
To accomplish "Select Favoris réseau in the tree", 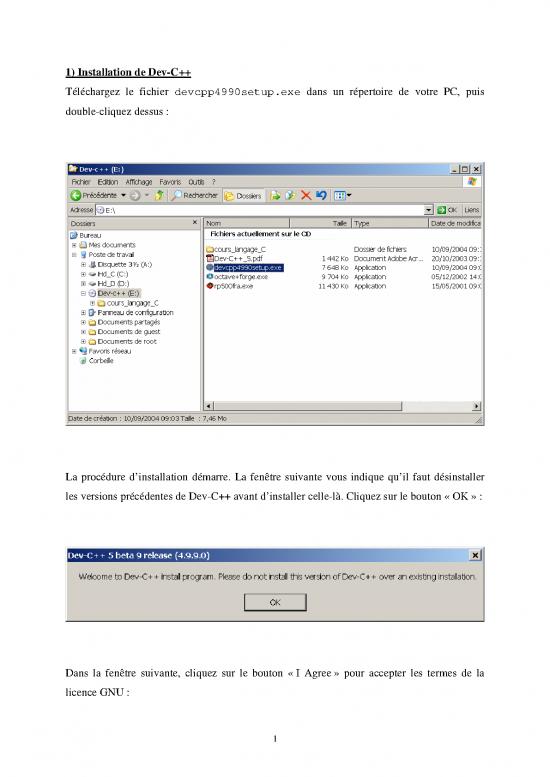I will (x=110, y=351).
